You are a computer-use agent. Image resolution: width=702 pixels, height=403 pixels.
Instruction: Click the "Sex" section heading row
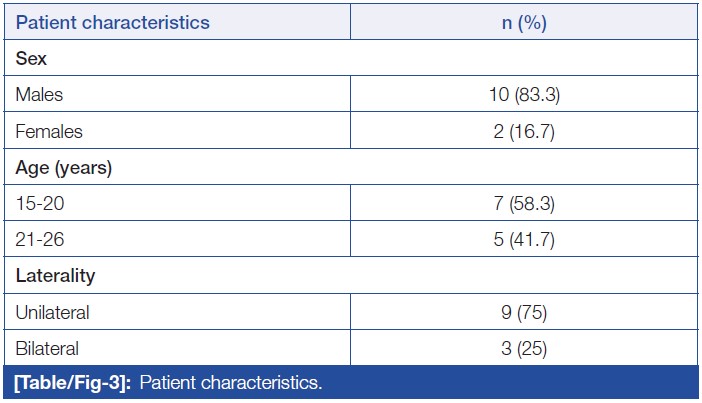pyautogui.click(x=32, y=59)
